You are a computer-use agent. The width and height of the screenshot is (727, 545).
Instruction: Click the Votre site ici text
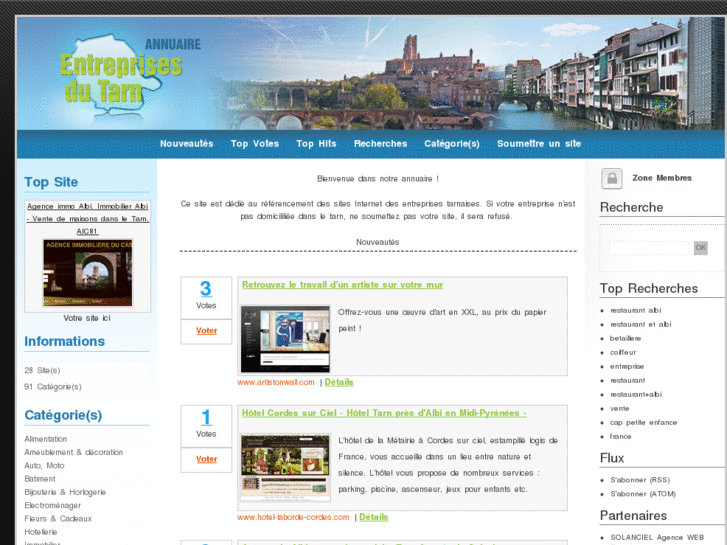pyautogui.click(x=87, y=318)
